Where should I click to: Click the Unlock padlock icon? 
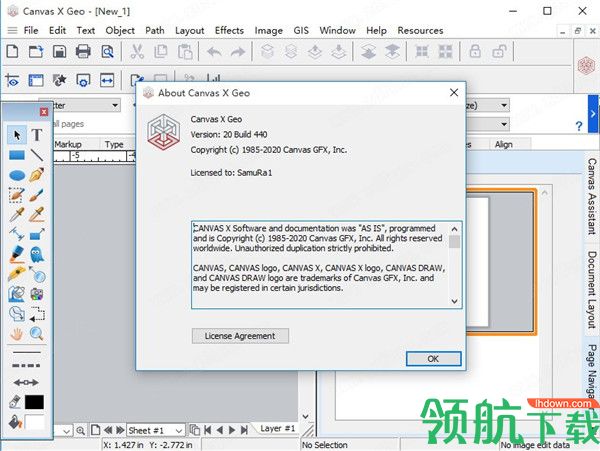point(499,51)
